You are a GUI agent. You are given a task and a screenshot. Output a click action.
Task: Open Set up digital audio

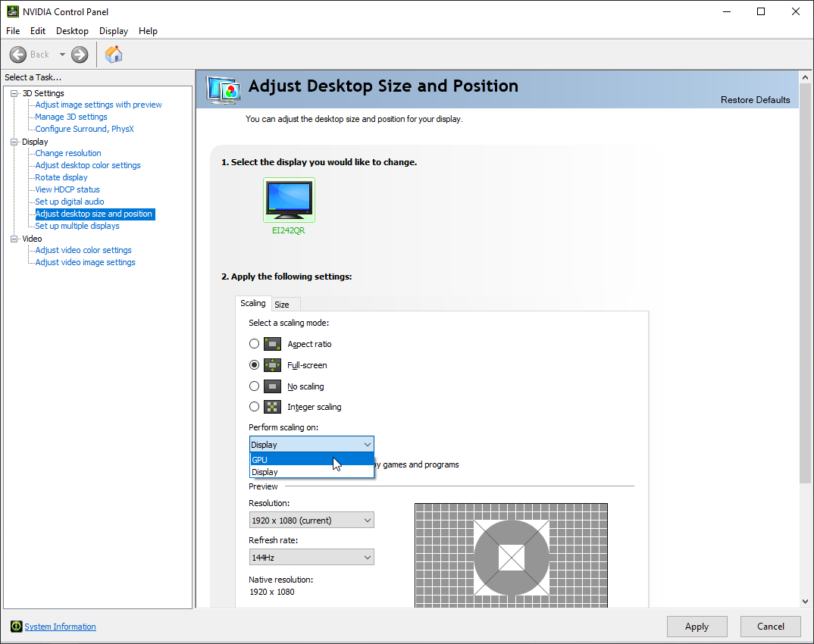(x=70, y=202)
